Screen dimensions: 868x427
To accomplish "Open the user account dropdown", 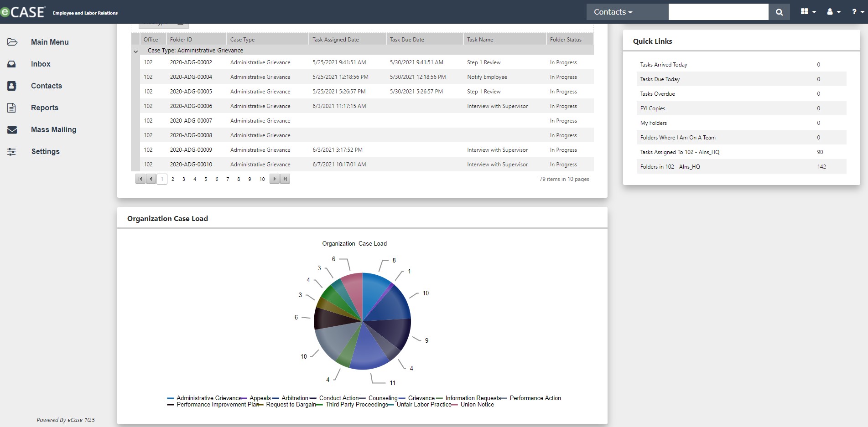I will pyautogui.click(x=834, y=12).
